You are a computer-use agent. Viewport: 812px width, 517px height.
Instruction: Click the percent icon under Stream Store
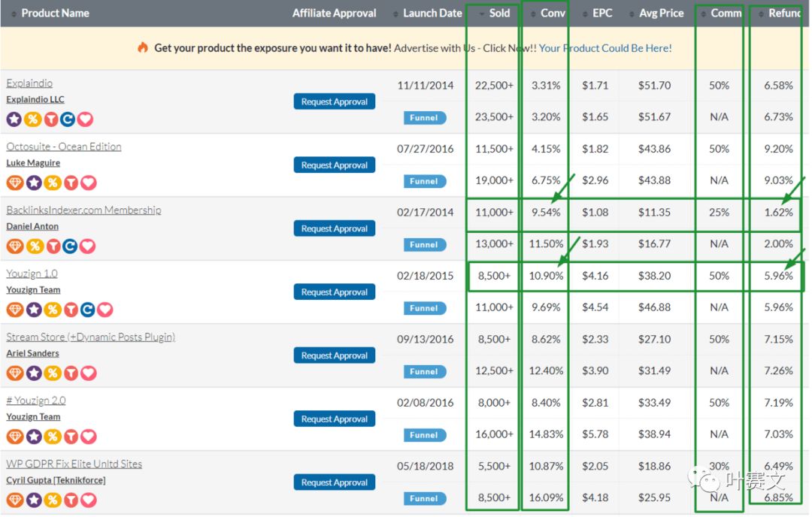click(x=53, y=373)
